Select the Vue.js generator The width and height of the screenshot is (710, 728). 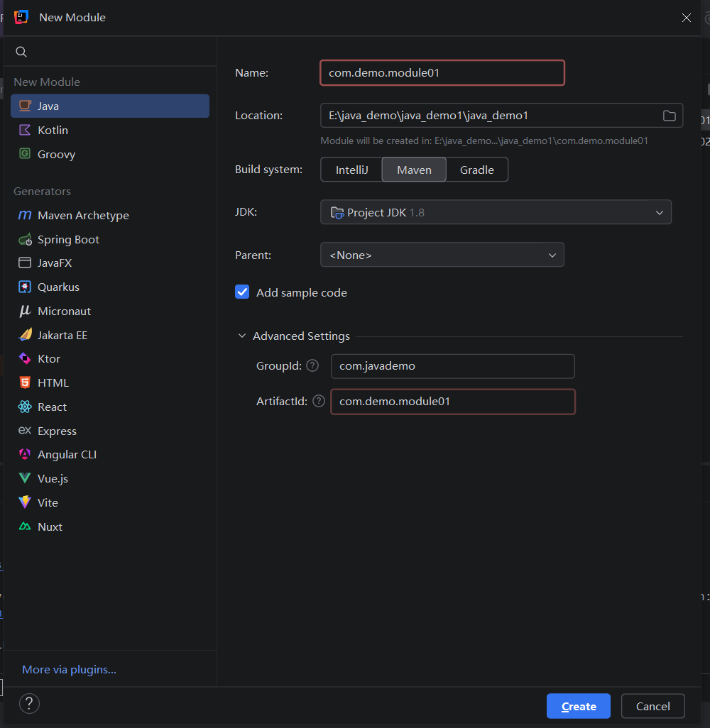(53, 479)
